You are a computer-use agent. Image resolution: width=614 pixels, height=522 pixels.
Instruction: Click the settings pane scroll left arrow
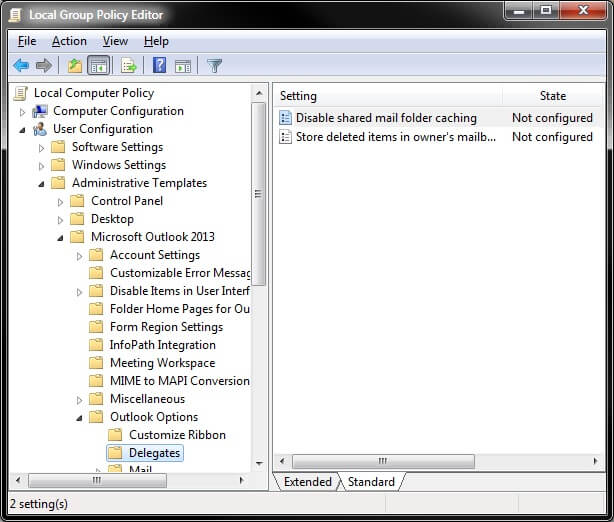(282, 461)
